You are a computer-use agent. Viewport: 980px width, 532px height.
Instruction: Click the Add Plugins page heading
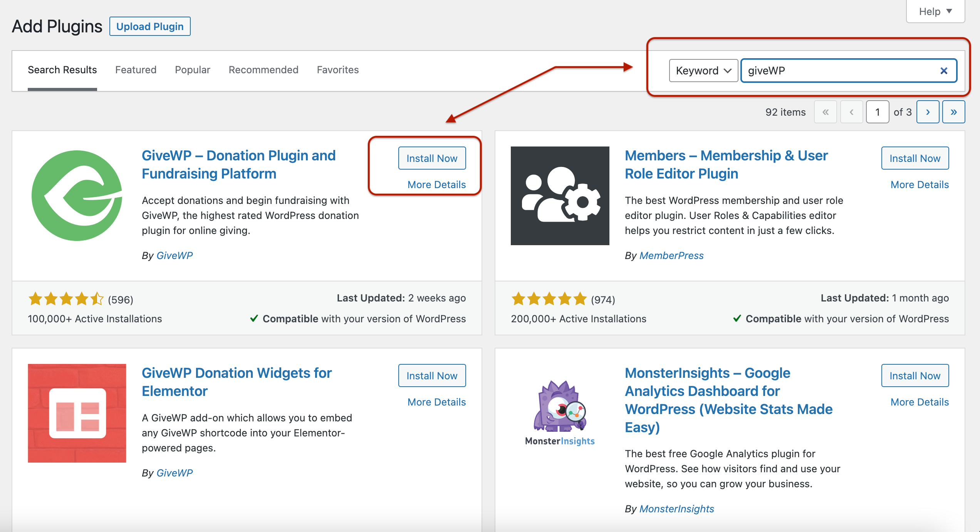click(57, 26)
